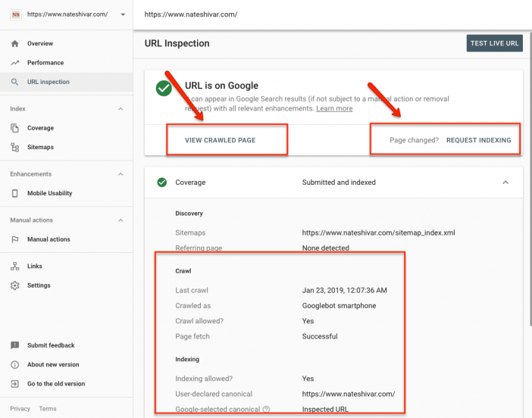Click the Manual actions flag icon
532x418 pixels.
15,239
